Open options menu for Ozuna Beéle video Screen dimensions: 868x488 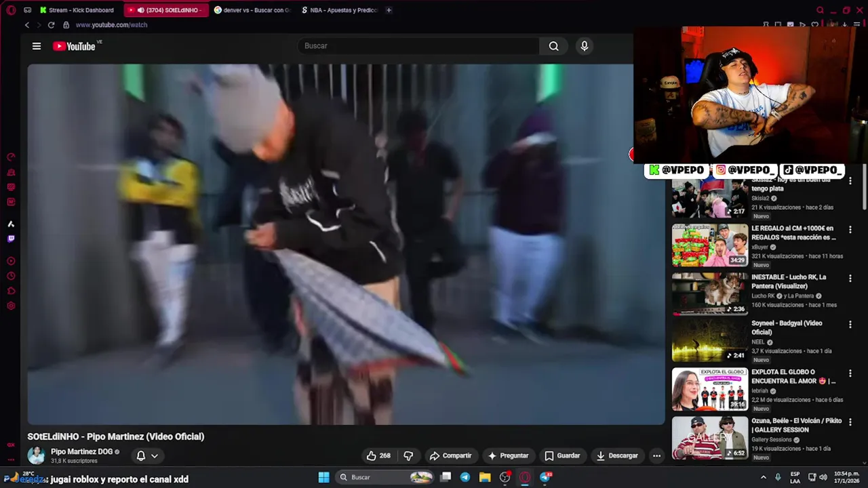[x=850, y=422]
